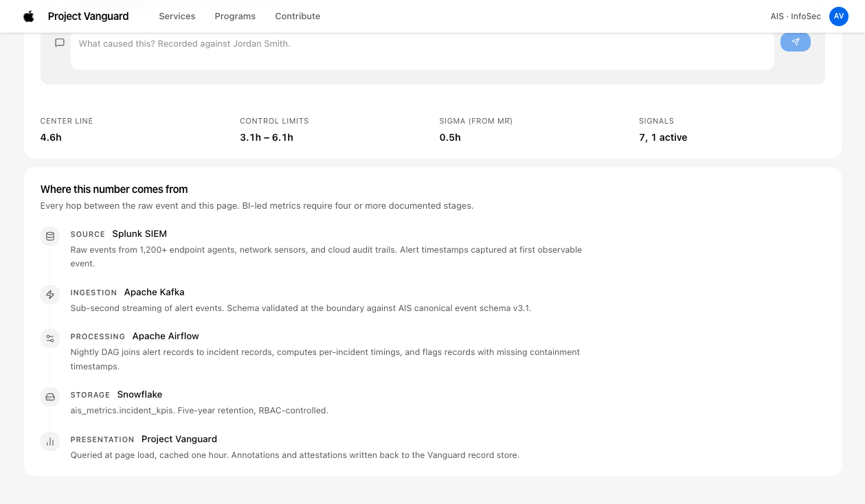Image resolution: width=865 pixels, height=504 pixels.
Task: Click the Apple logo icon
Action: coord(29,16)
